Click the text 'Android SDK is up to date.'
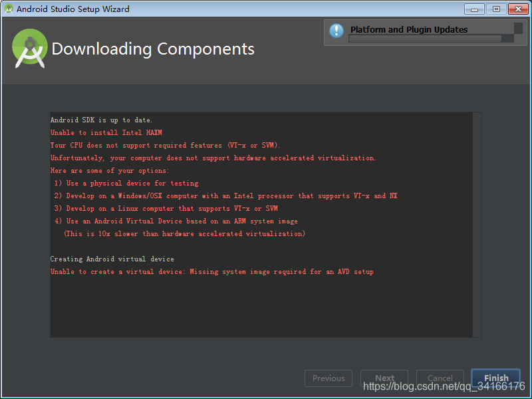The image size is (532, 399). pyautogui.click(x=102, y=120)
